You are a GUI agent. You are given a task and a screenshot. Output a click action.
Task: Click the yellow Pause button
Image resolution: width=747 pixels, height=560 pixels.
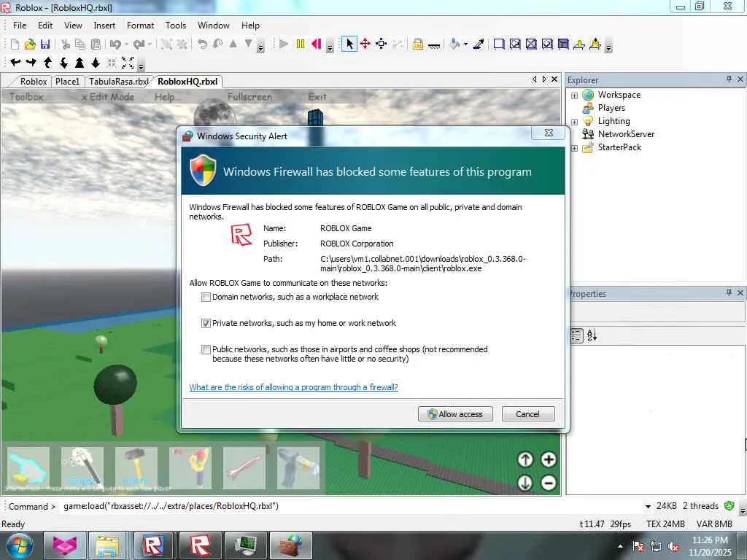tap(300, 44)
